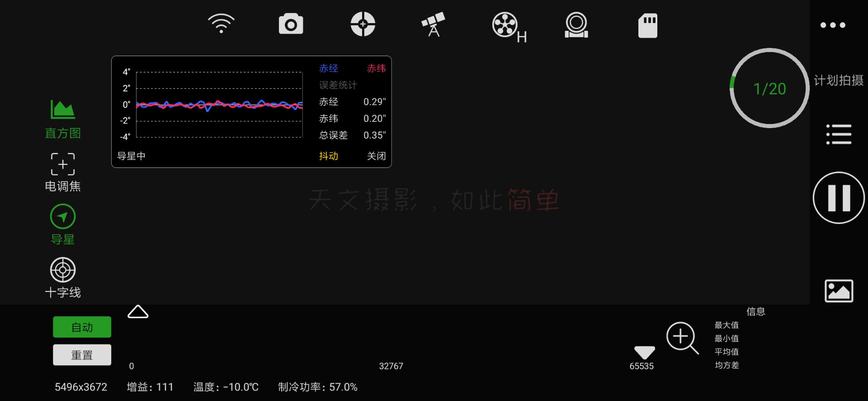Click the 平均值 label
The width and height of the screenshot is (868, 401).
tap(726, 352)
